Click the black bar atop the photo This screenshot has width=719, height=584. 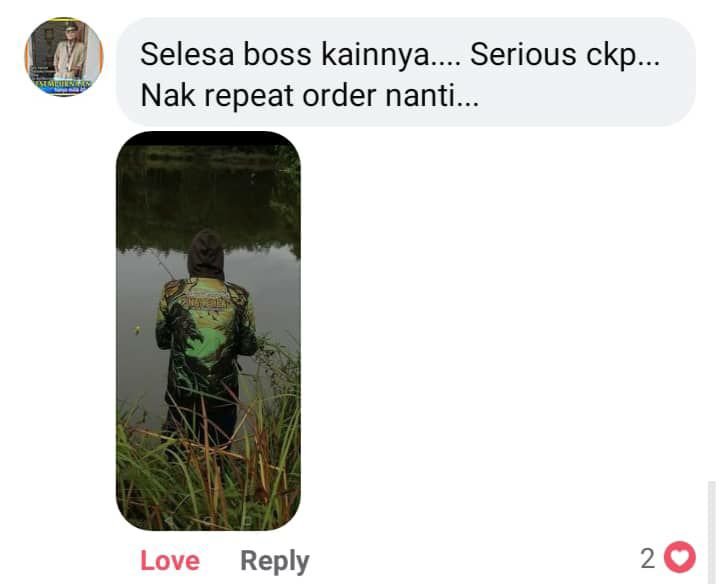[209, 138]
